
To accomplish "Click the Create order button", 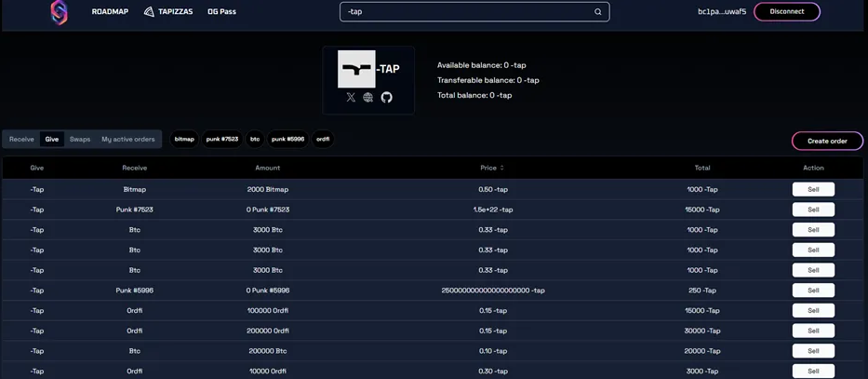I will pos(826,141).
